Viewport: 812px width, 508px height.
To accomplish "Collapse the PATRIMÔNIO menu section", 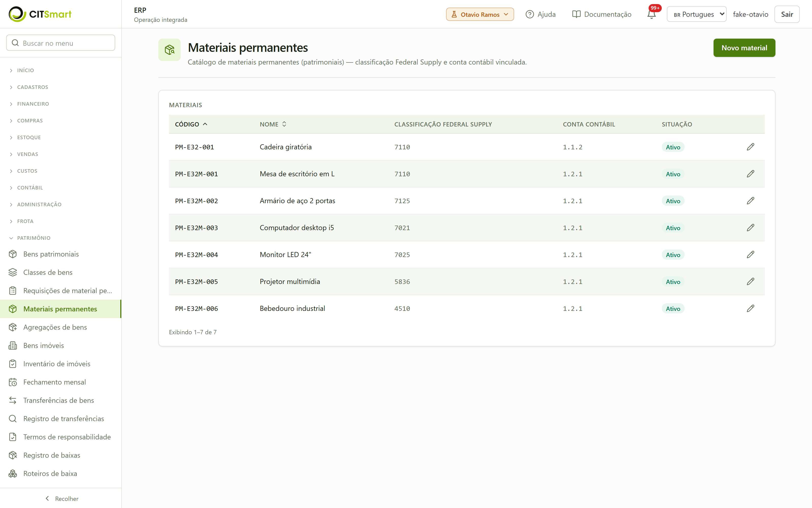I will click(33, 238).
